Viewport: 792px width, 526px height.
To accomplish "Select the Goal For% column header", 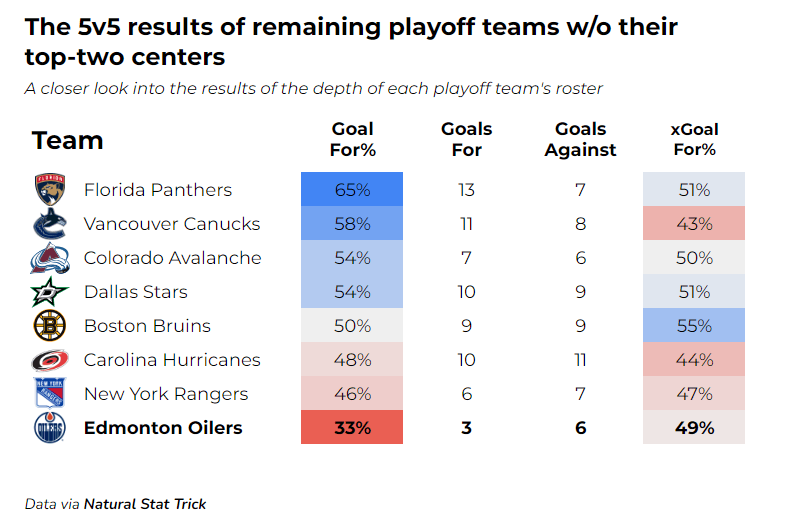I will [352, 140].
